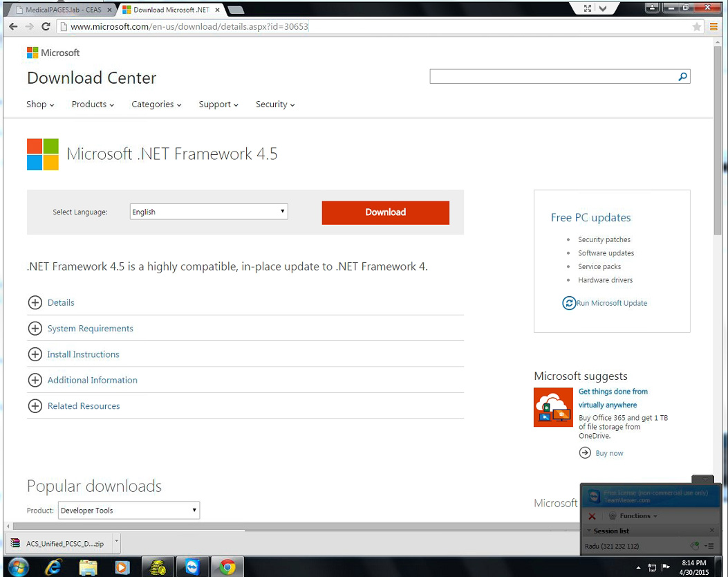Click the "Radu (321 232 112)" session entry
Screen dimensions: 728x577
pyautogui.click(x=611, y=546)
